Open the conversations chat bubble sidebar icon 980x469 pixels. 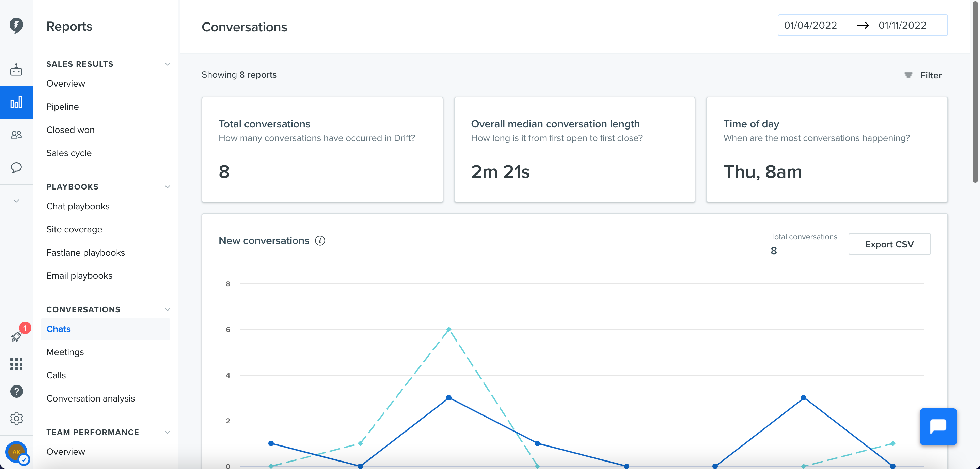point(16,167)
